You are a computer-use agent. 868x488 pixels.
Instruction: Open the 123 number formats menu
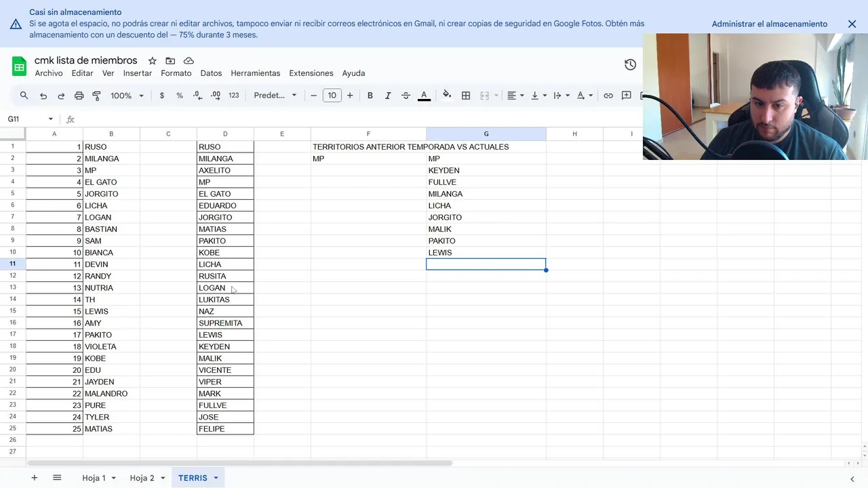point(234,96)
